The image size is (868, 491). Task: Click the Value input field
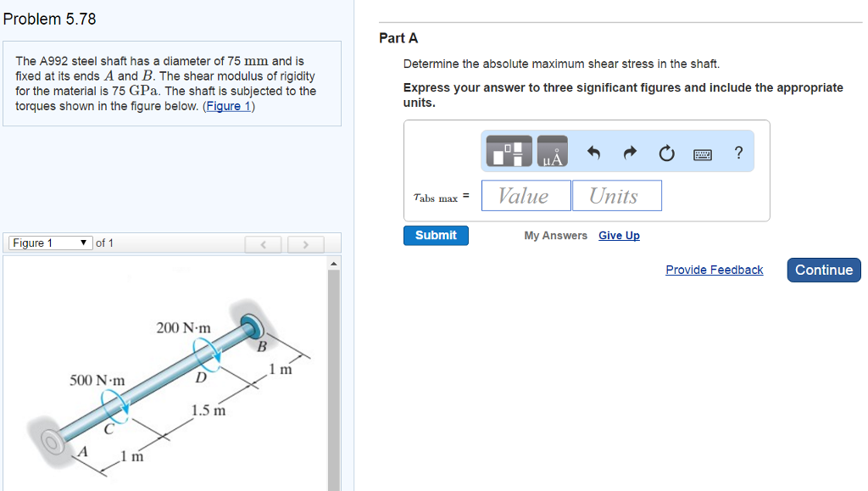coord(526,196)
